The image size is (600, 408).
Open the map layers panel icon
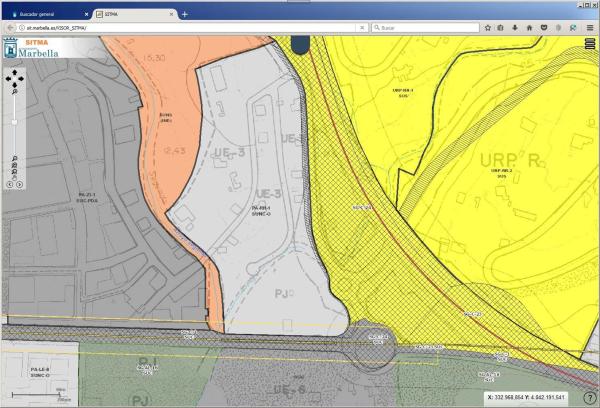pyautogui.click(x=590, y=44)
